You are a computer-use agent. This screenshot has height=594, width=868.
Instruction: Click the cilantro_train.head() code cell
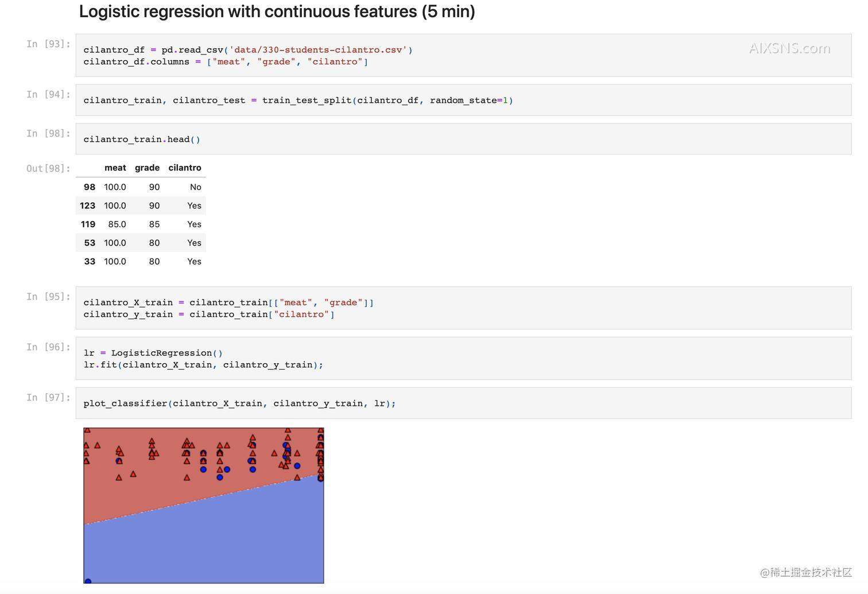tap(463, 139)
